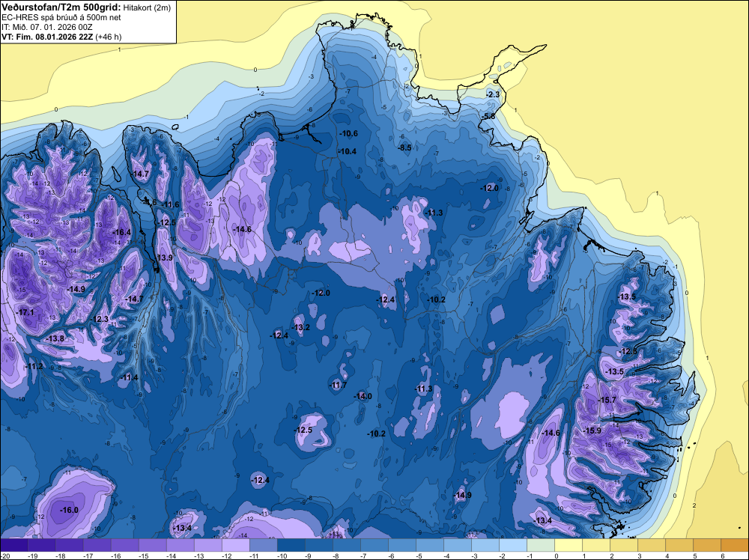Click the valid time 'VT: Fim. 08.01.2026 22Z'
The image size is (749, 560).
coord(48,37)
